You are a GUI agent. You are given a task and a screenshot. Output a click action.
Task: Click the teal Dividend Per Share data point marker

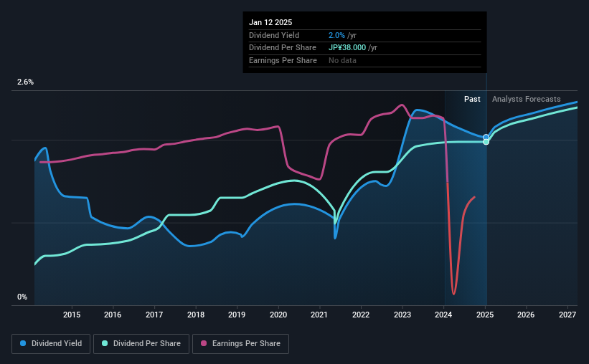(486, 142)
